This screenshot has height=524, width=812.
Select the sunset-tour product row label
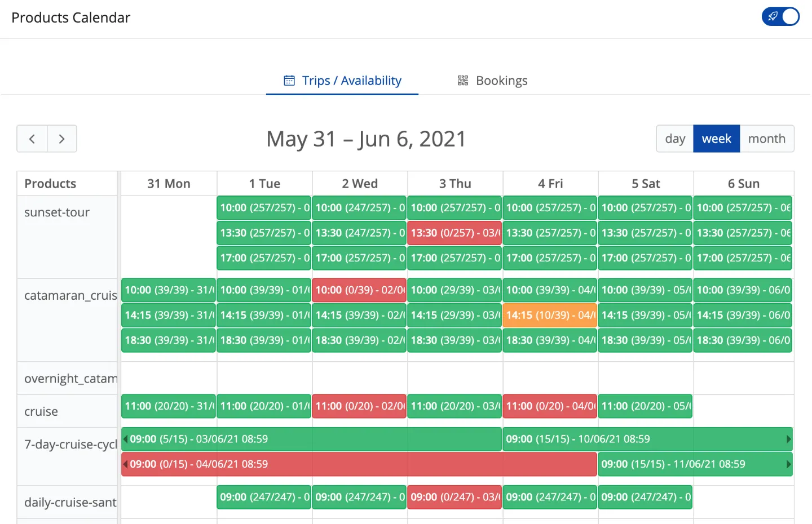point(57,212)
